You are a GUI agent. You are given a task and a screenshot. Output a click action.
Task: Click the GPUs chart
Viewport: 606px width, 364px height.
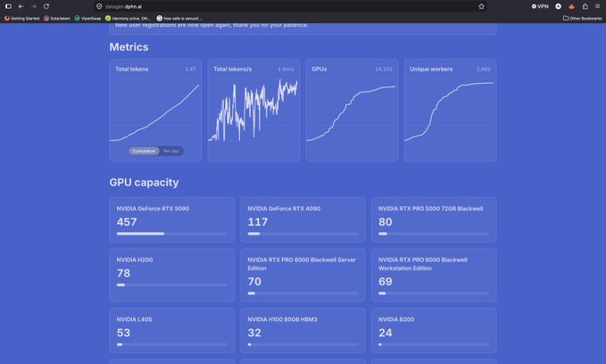(x=352, y=111)
